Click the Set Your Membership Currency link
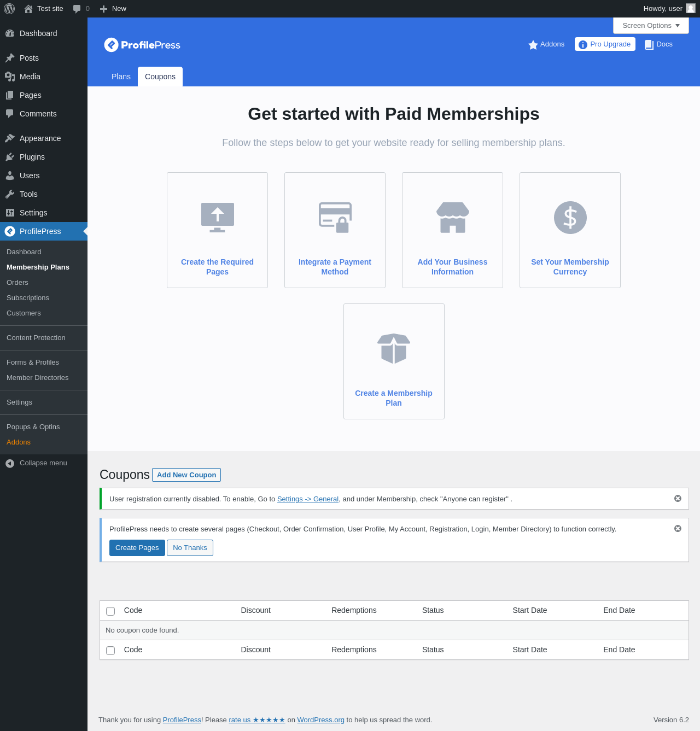Image resolution: width=700 pixels, height=731 pixels. click(570, 267)
